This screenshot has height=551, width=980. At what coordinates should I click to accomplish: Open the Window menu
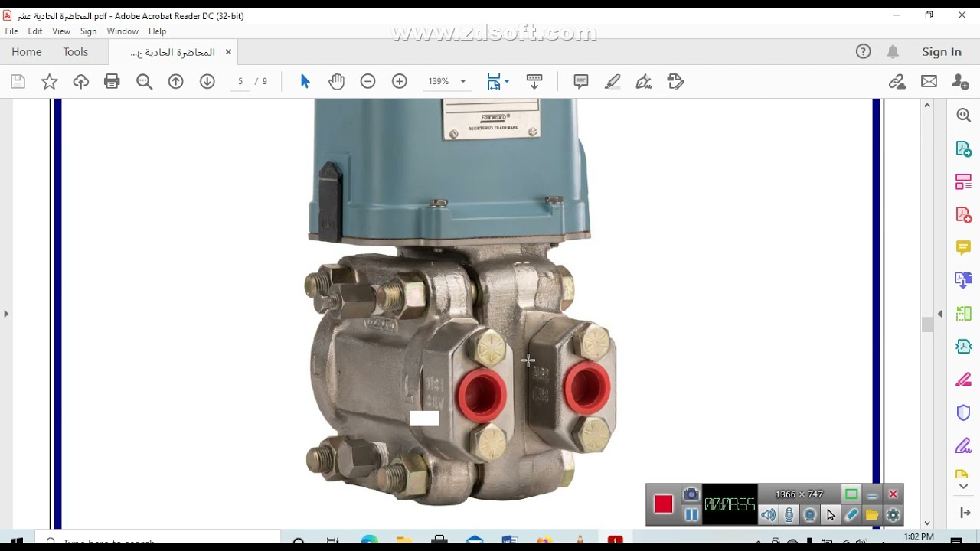click(x=122, y=31)
